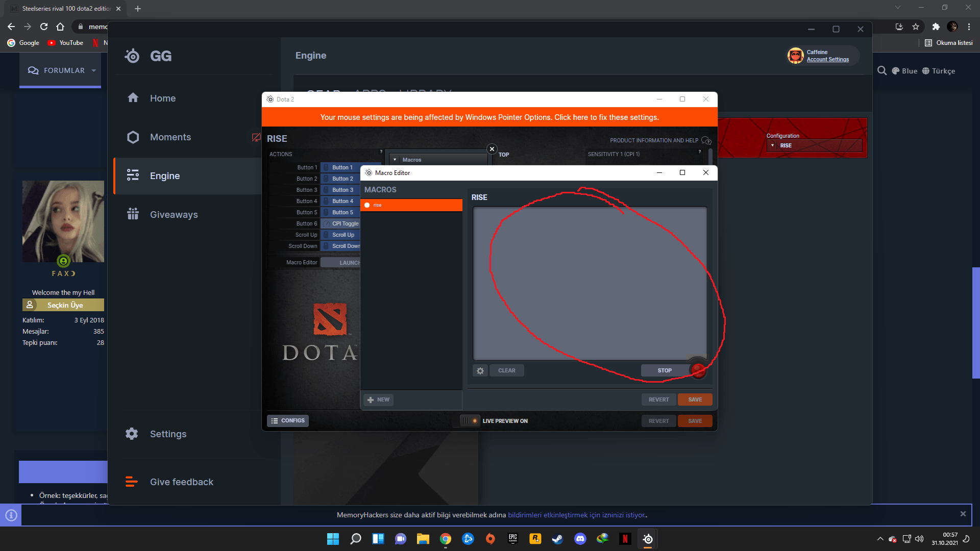The height and width of the screenshot is (551, 980).
Task: Open the YouTube bookmark
Action: [65, 43]
